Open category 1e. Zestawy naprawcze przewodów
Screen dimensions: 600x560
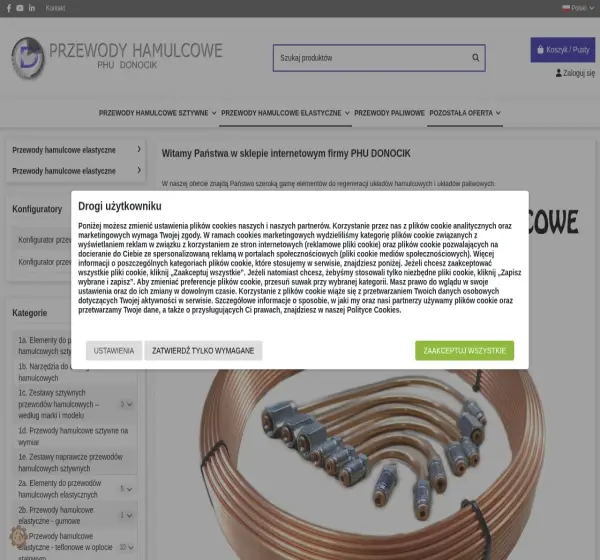point(70,462)
